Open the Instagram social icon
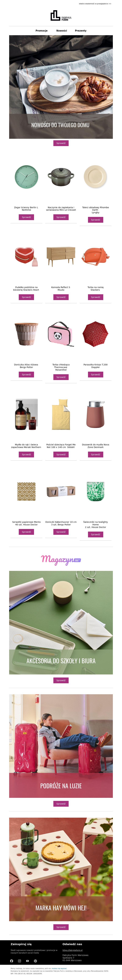This screenshot has width=122, height=980. 20,961
